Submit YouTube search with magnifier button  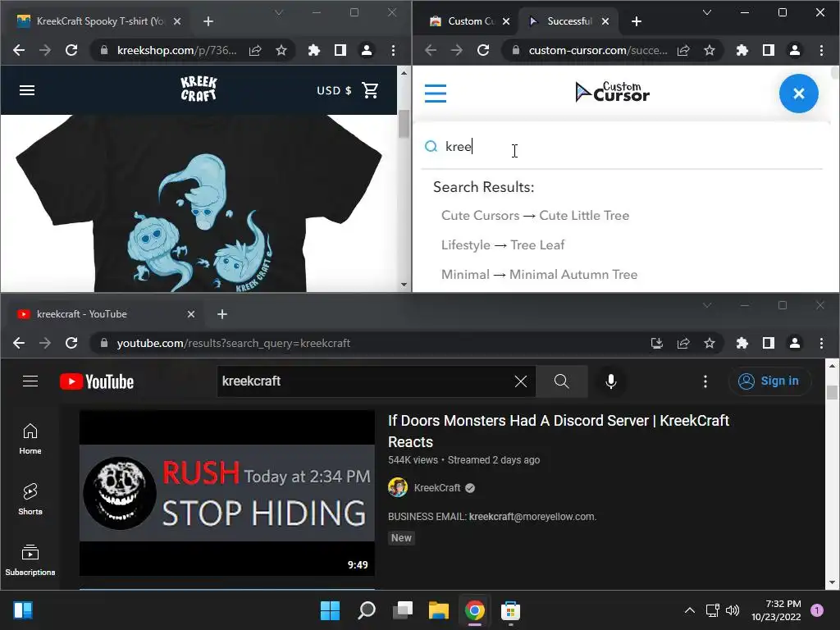(561, 381)
